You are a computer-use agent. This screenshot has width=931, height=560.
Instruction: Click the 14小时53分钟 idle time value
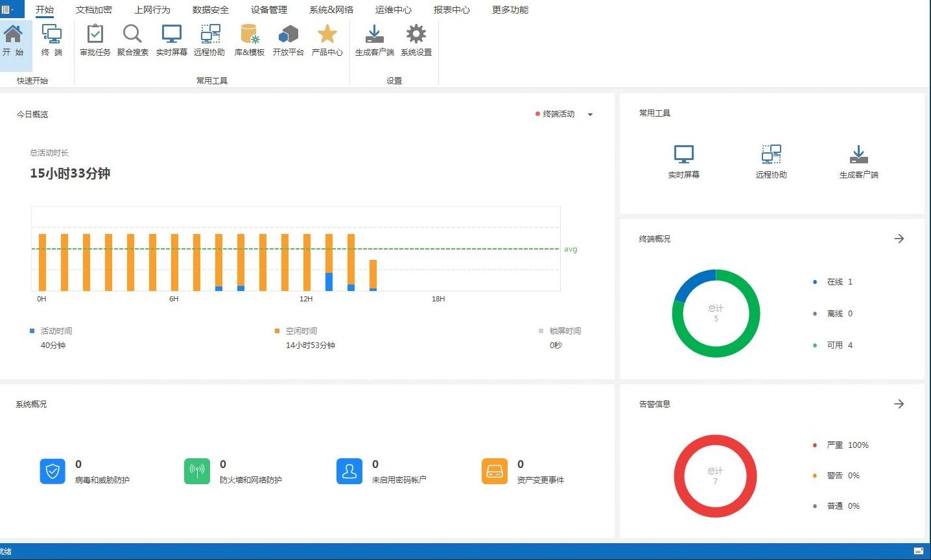point(311,345)
